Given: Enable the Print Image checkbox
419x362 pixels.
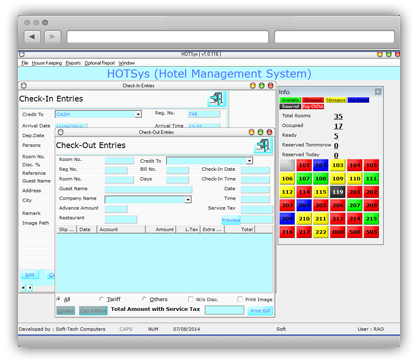Looking at the screenshot, I should point(240,299).
